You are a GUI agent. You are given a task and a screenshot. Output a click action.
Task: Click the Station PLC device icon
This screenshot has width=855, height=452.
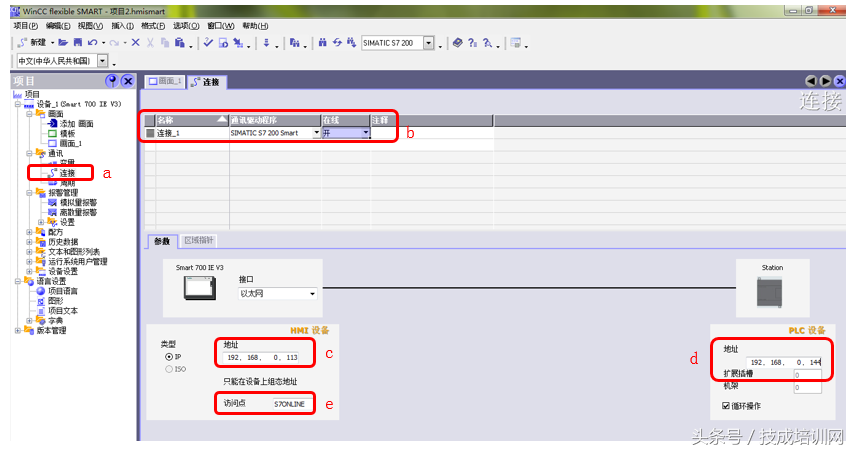click(772, 291)
